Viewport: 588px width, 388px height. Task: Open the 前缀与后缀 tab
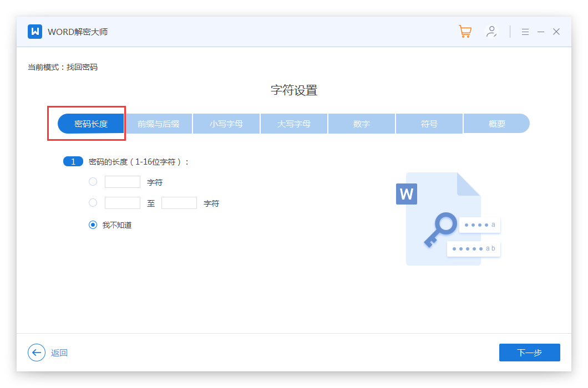(x=159, y=124)
